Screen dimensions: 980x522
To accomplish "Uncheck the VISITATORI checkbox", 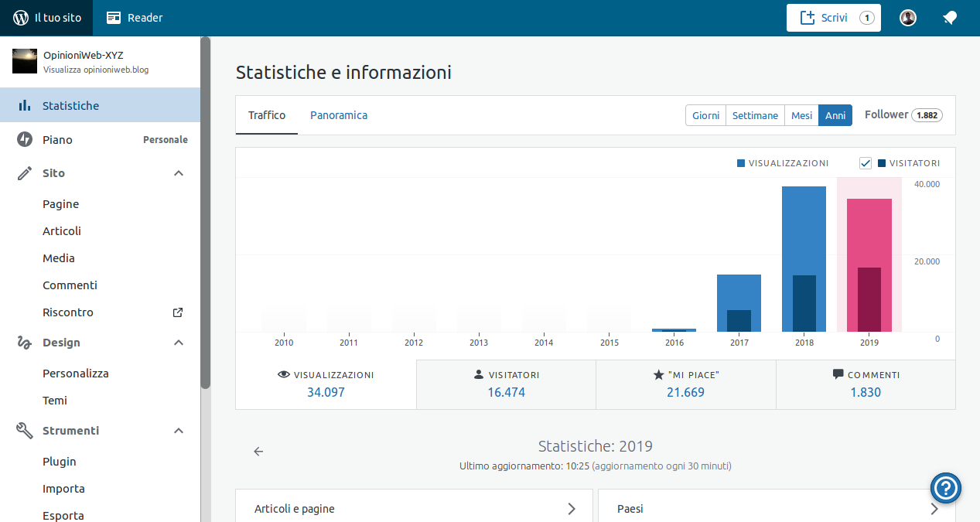I will point(865,163).
